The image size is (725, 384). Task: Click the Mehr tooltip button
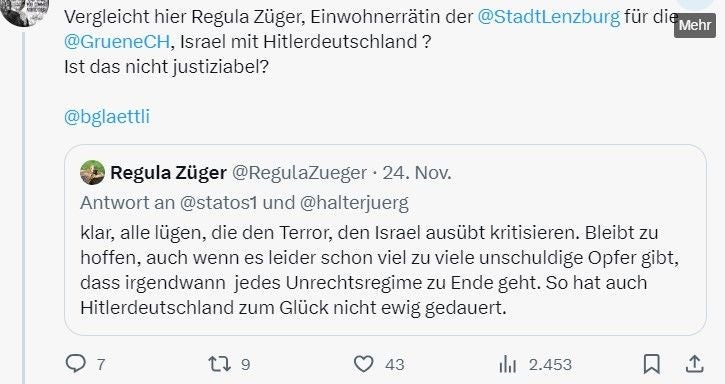coord(694,25)
